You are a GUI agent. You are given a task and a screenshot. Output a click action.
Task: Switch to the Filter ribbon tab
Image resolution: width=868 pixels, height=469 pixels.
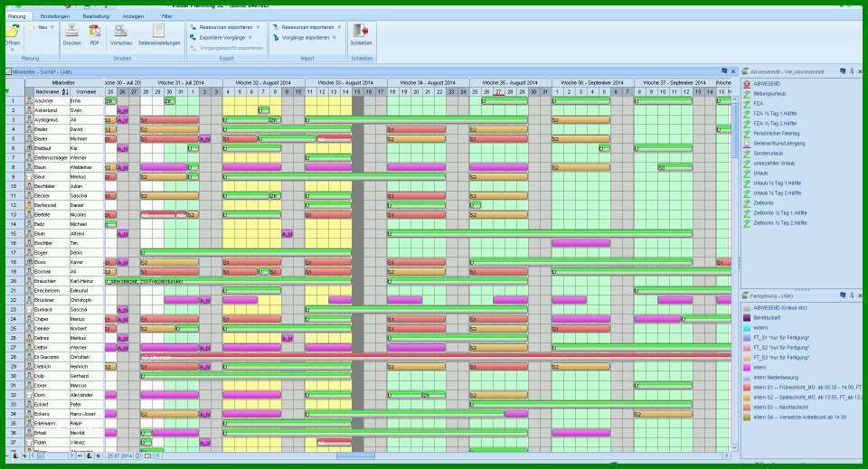pyautogui.click(x=166, y=16)
